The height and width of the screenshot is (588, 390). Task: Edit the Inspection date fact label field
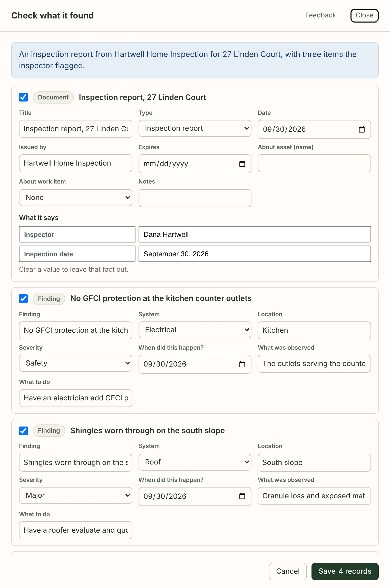point(77,254)
